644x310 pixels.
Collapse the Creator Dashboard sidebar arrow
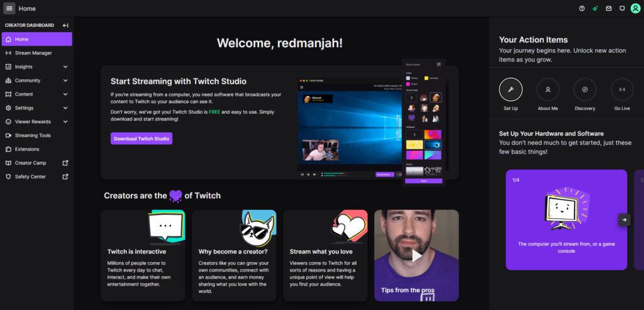point(65,25)
